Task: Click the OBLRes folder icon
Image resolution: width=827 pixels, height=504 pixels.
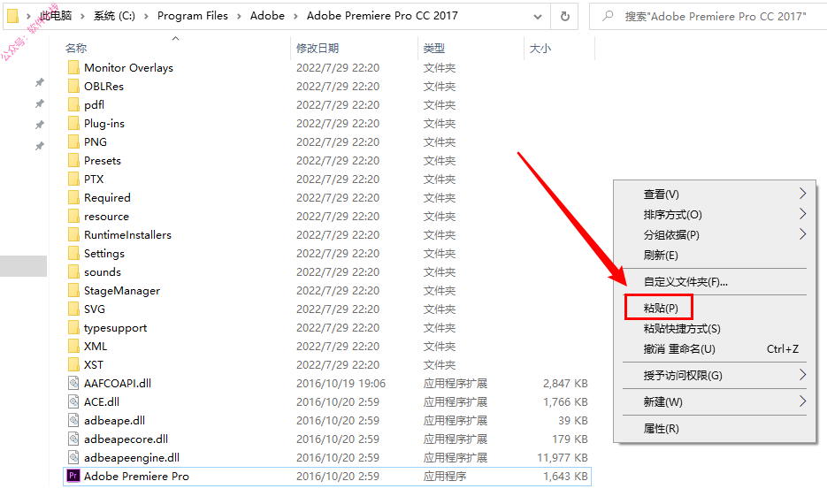Action: 73,86
